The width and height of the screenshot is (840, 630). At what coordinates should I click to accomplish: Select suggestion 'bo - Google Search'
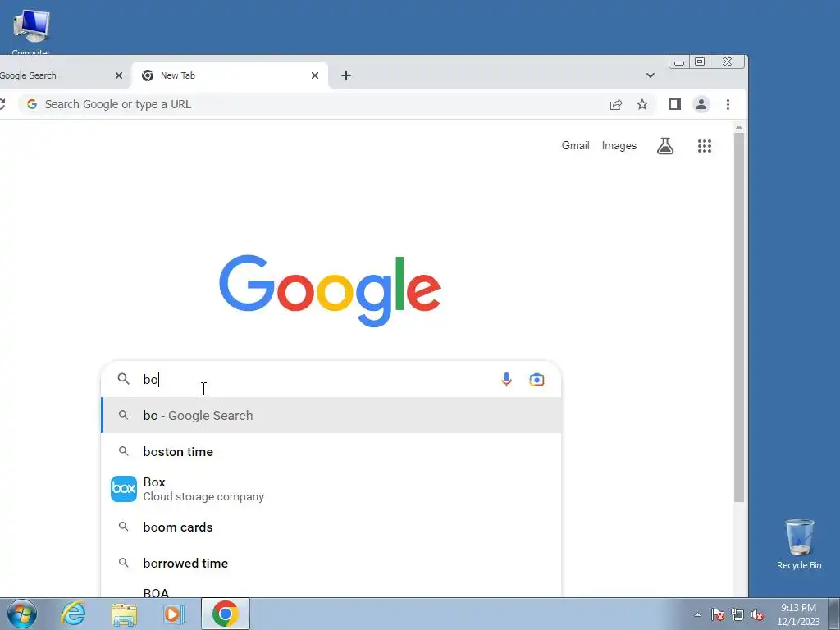(x=331, y=415)
